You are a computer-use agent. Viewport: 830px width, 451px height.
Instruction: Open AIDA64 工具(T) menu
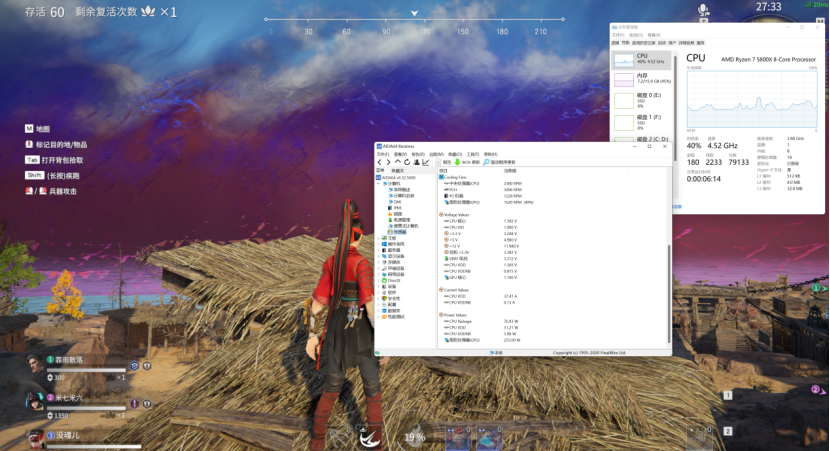coord(473,154)
